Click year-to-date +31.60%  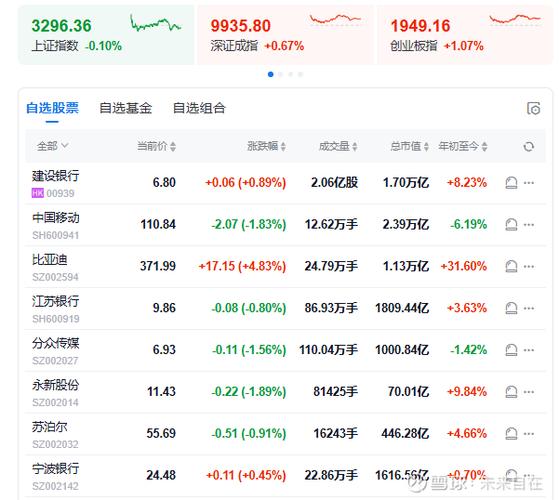463,266
